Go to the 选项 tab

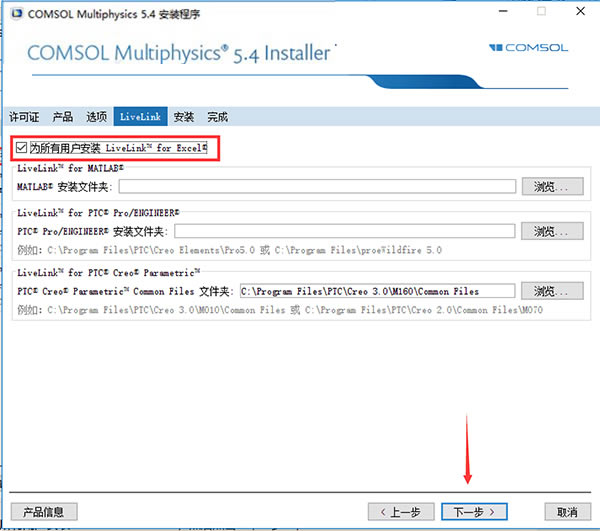point(96,117)
